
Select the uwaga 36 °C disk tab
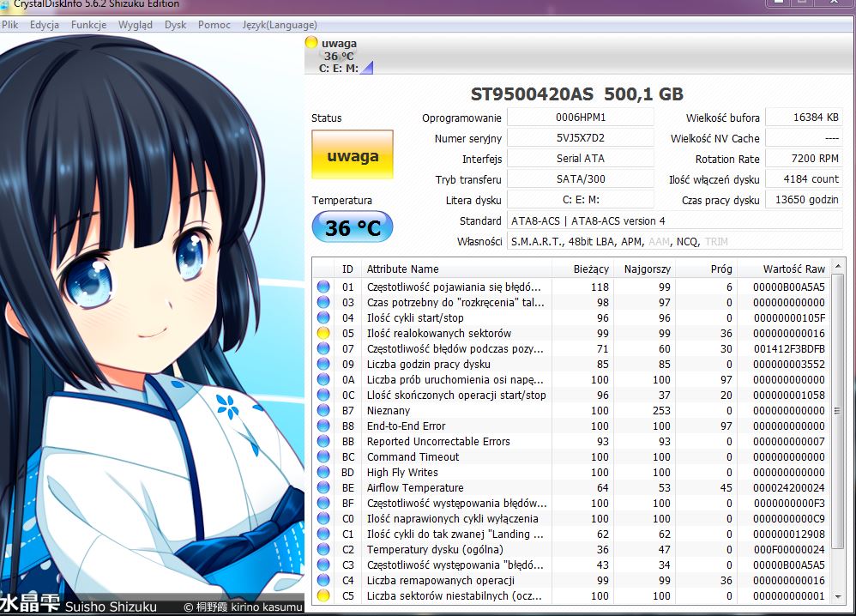tap(339, 56)
